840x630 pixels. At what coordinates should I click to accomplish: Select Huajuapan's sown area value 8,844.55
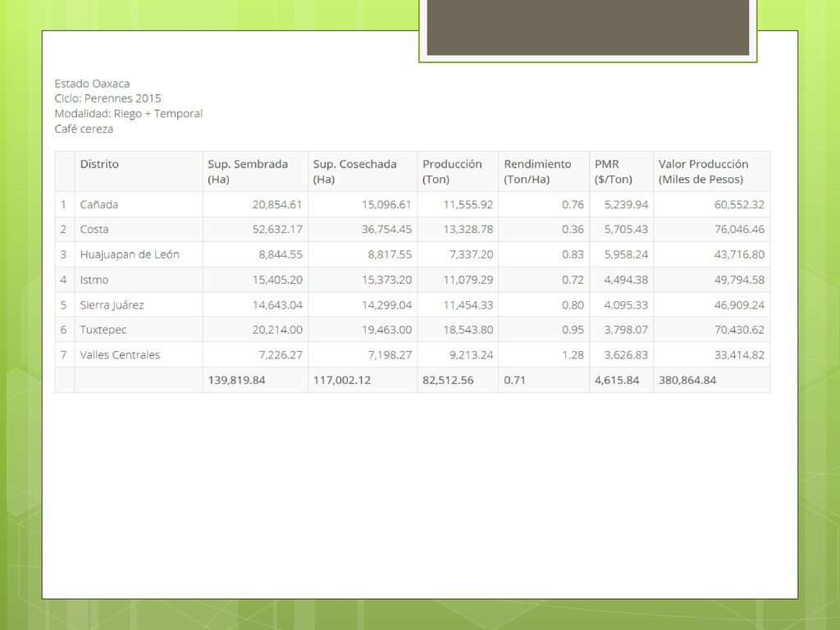tap(281, 254)
